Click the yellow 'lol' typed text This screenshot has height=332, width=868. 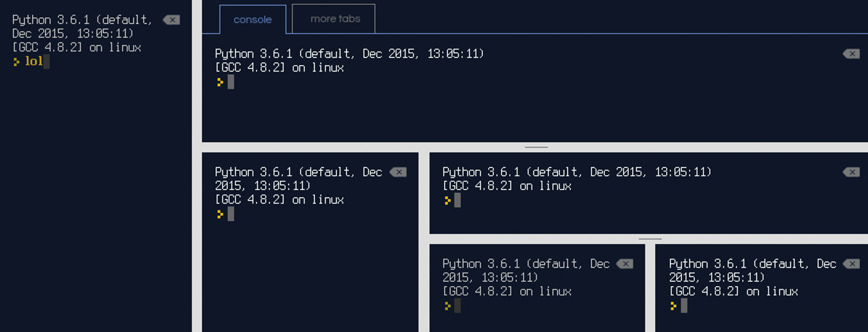34,61
